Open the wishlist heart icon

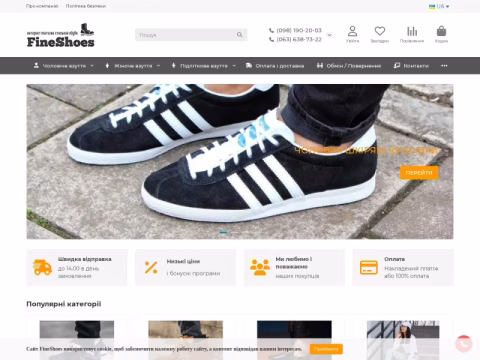(x=380, y=31)
